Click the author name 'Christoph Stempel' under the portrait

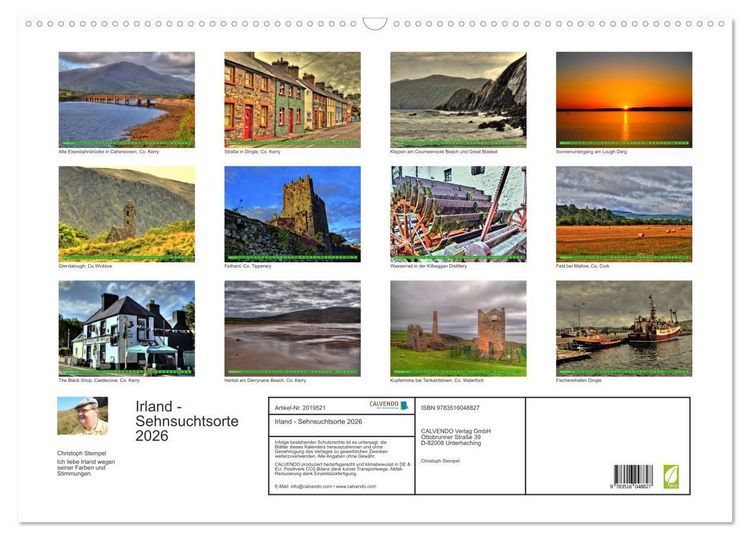[x=81, y=453]
